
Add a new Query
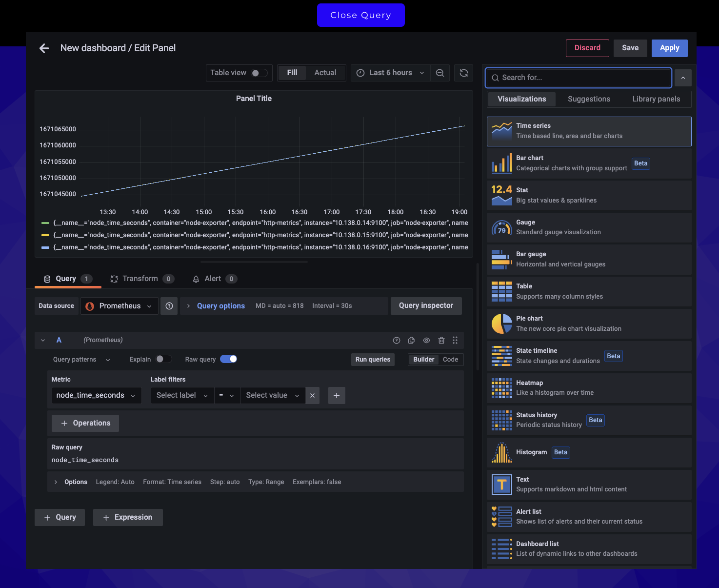pyautogui.click(x=60, y=517)
